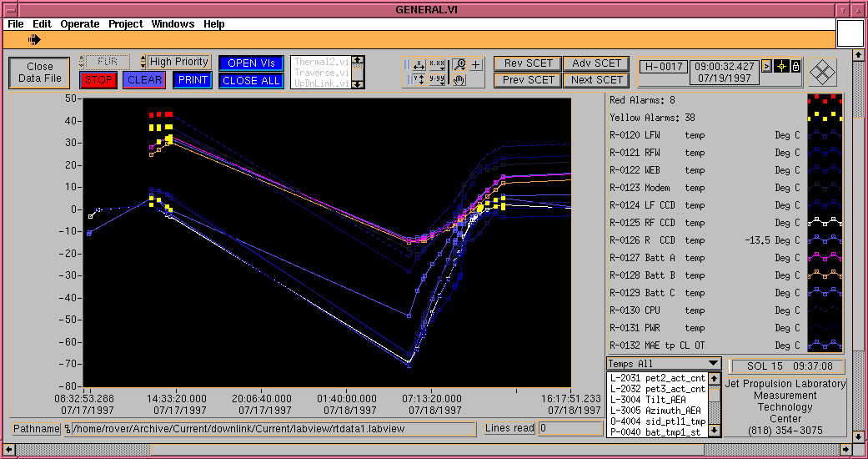This screenshot has height=459, width=868.
Task: Click the diamond cursor mover control
Action: pyautogui.click(x=823, y=72)
